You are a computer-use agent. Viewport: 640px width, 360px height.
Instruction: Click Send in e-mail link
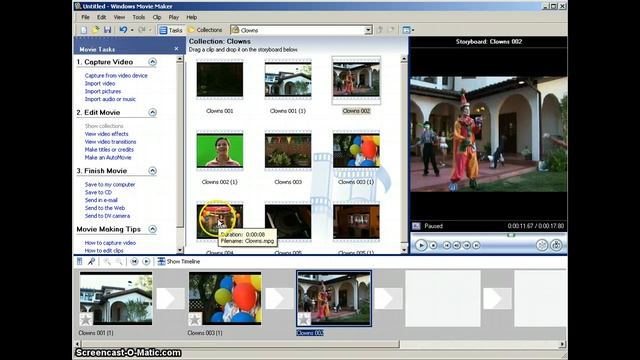pos(101,200)
